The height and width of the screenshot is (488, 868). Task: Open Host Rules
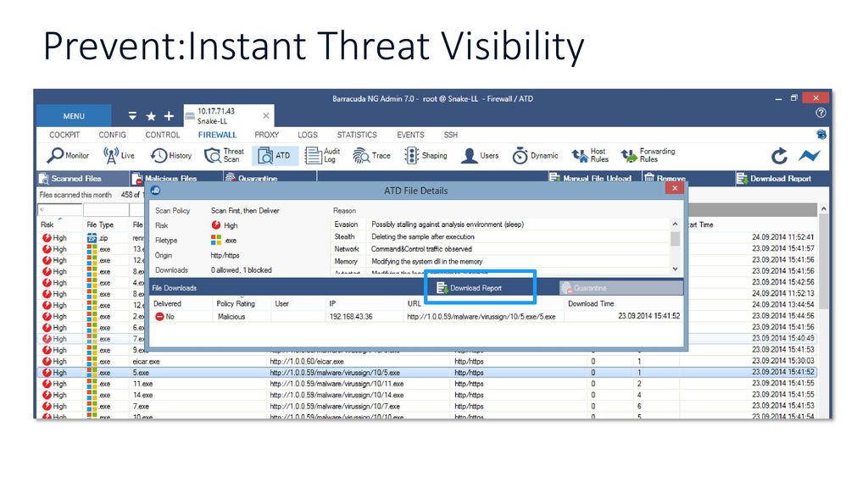[590, 156]
